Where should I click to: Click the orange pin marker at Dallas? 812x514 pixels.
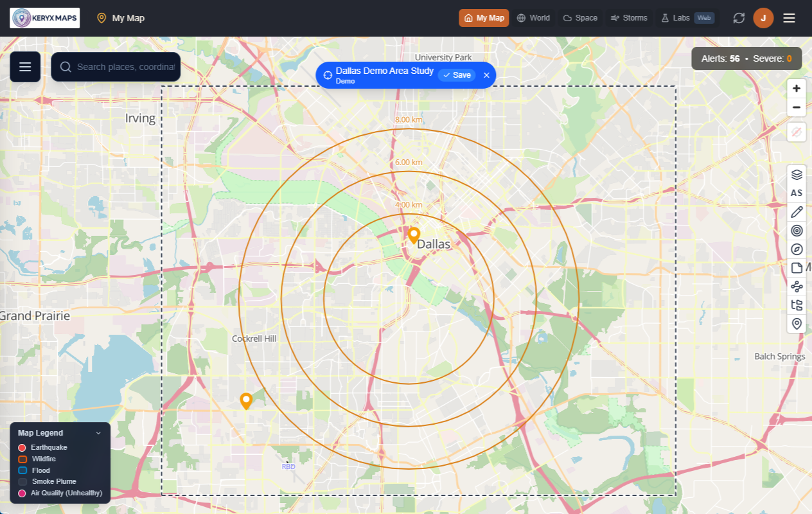point(414,235)
